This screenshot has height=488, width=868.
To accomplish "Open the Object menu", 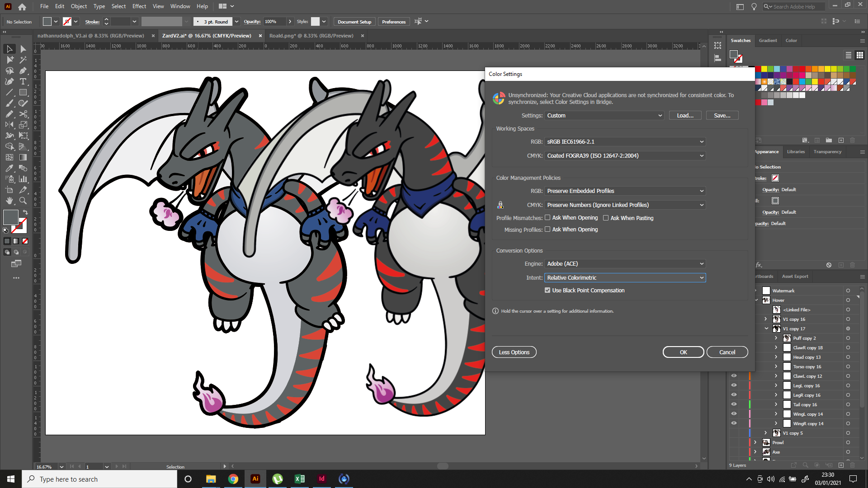I will point(79,6).
